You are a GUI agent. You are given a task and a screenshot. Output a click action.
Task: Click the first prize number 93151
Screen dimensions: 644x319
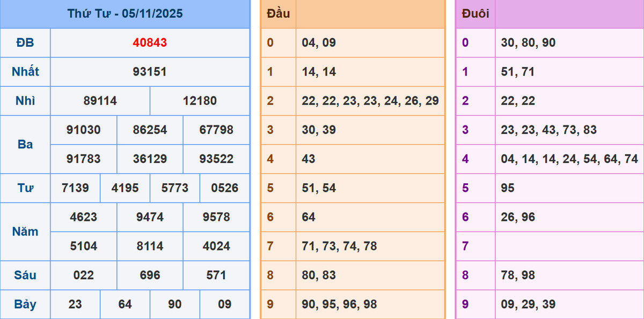150,72
